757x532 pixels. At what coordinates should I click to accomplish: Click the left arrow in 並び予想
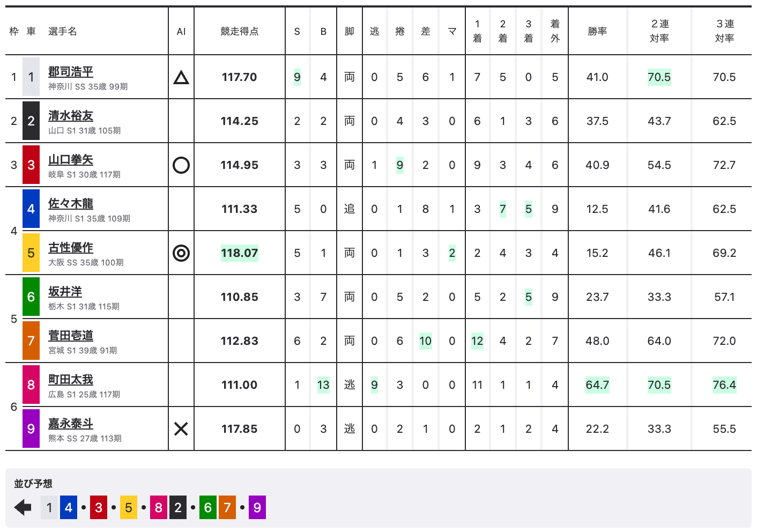tap(23, 507)
